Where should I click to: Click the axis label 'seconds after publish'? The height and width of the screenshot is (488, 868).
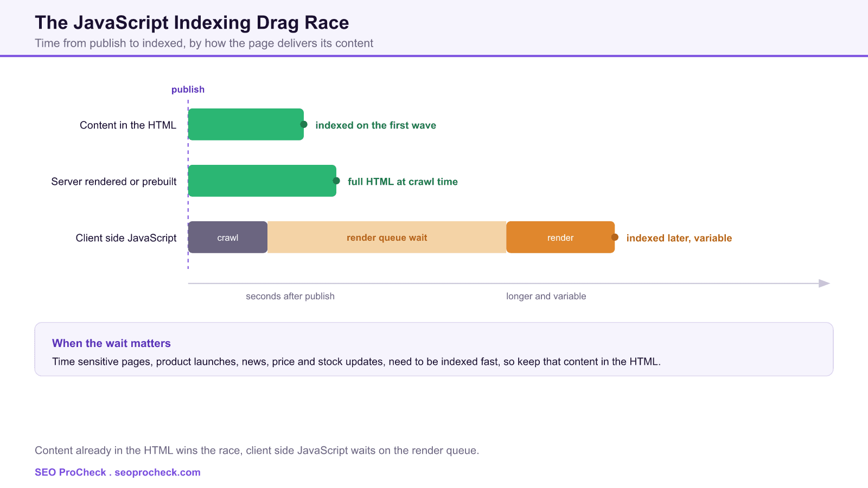point(290,296)
